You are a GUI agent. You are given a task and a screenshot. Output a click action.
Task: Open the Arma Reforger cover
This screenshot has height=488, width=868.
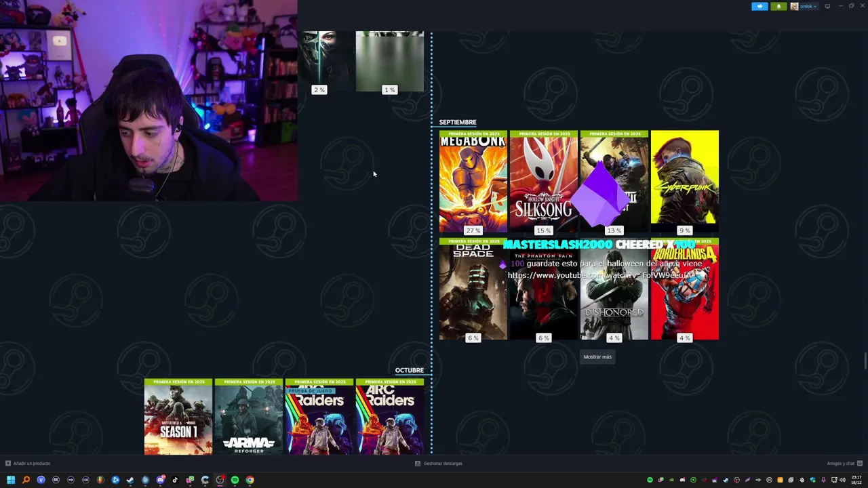[249, 417]
